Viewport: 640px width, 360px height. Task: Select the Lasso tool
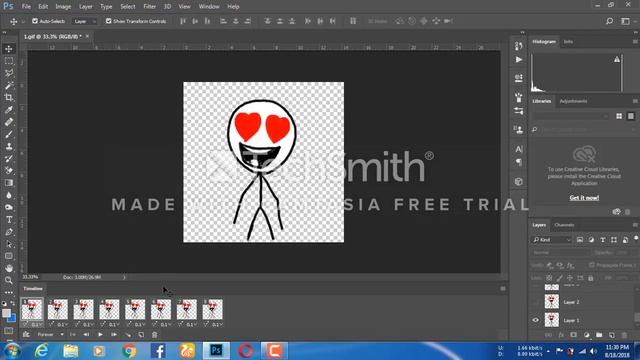(9, 73)
